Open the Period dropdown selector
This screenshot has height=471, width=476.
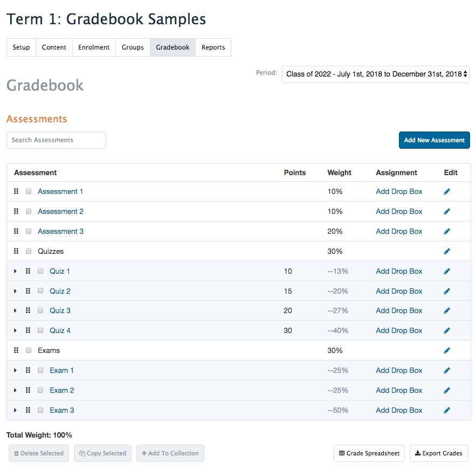pos(376,74)
